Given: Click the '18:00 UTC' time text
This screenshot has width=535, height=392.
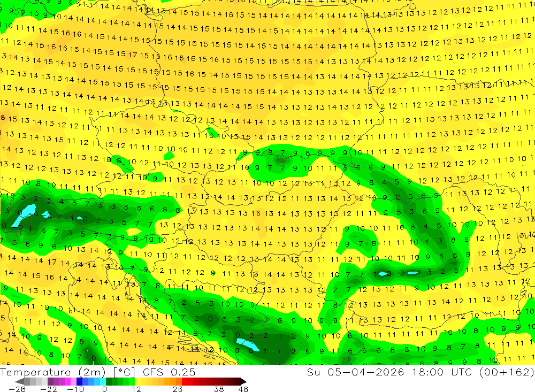Looking at the screenshot, I should [442, 372].
